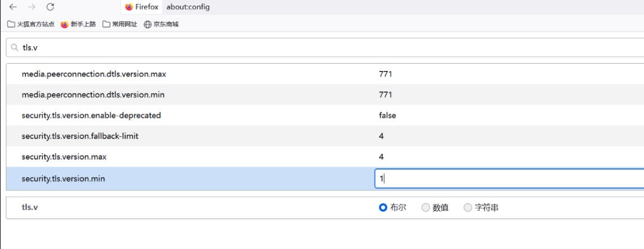Click the security.tls.version.min value input
644x249 pixels.
tap(507, 179)
